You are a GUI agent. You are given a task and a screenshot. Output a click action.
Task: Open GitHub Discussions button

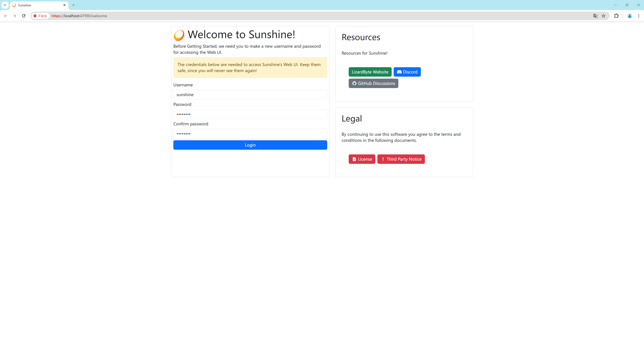[x=374, y=83]
